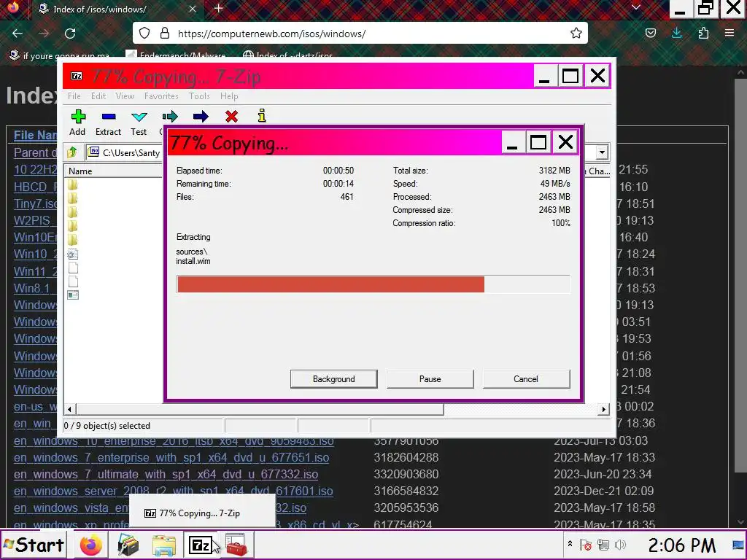Click the taskbar clock showing 2:06 PM
Viewport: 747px width, 560px height.
click(x=682, y=545)
